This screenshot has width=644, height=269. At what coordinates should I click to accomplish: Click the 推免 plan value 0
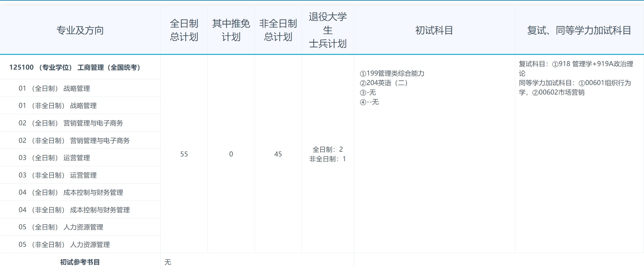coord(231,154)
